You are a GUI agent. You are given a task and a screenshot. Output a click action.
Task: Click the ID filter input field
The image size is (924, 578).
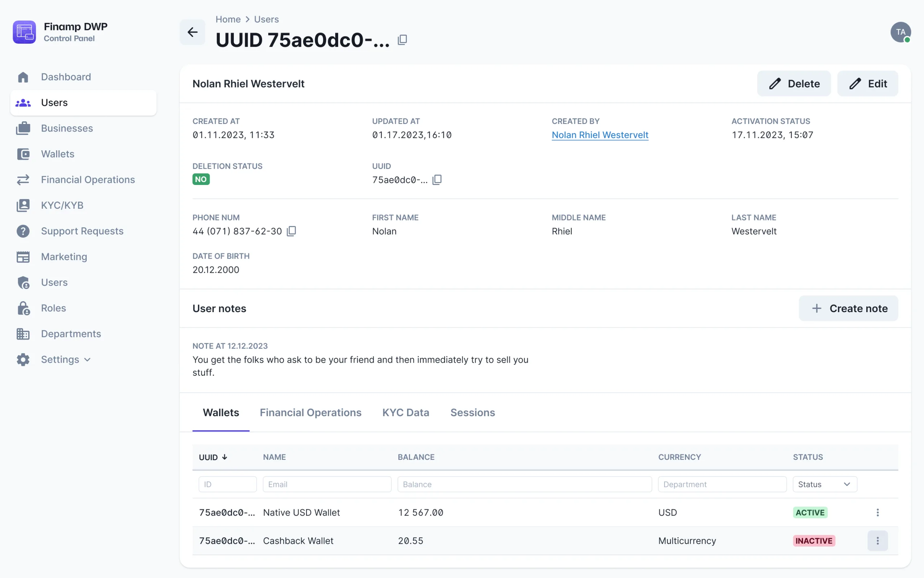227,484
